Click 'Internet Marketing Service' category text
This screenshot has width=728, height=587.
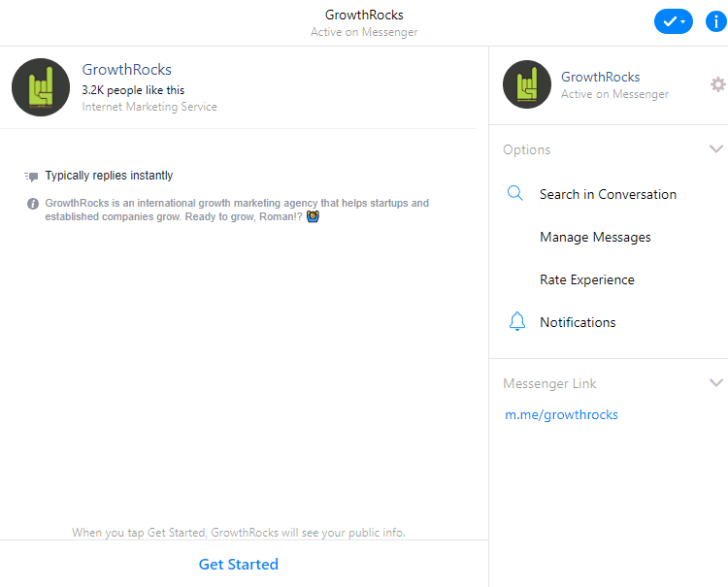149,107
